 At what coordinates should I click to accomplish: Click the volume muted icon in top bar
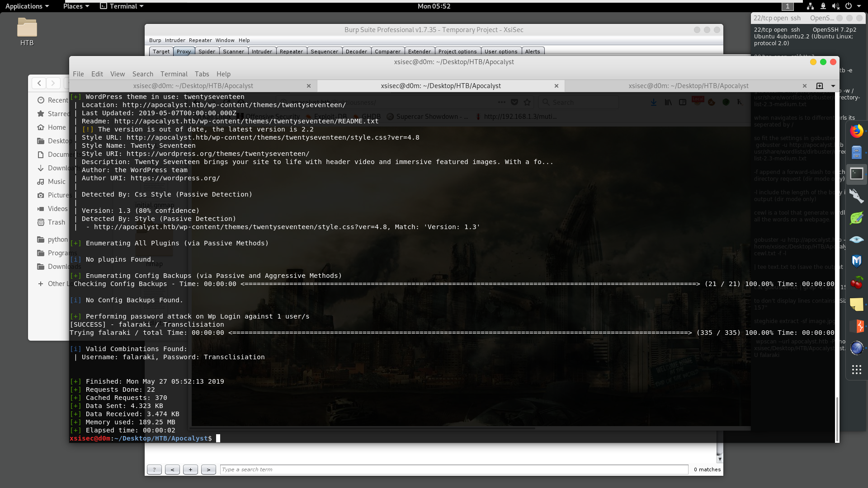(x=835, y=6)
